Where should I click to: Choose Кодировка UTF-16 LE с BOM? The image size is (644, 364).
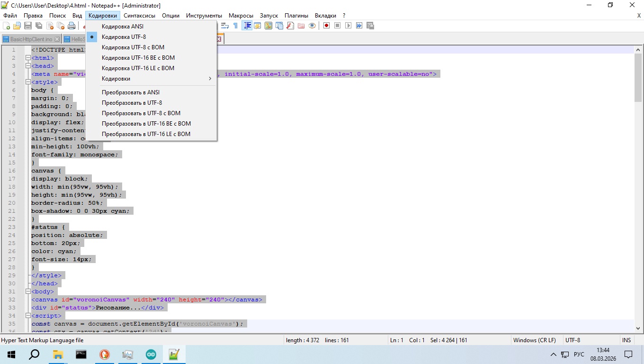[138, 68]
